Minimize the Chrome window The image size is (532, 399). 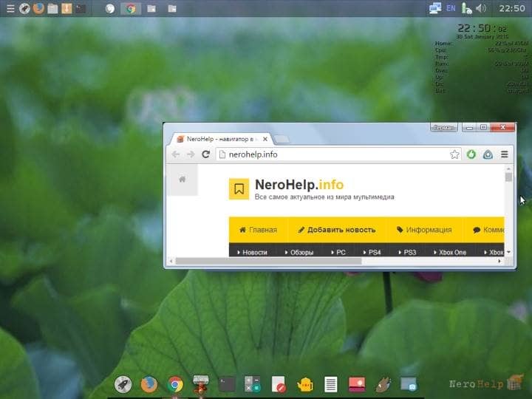tap(470, 128)
